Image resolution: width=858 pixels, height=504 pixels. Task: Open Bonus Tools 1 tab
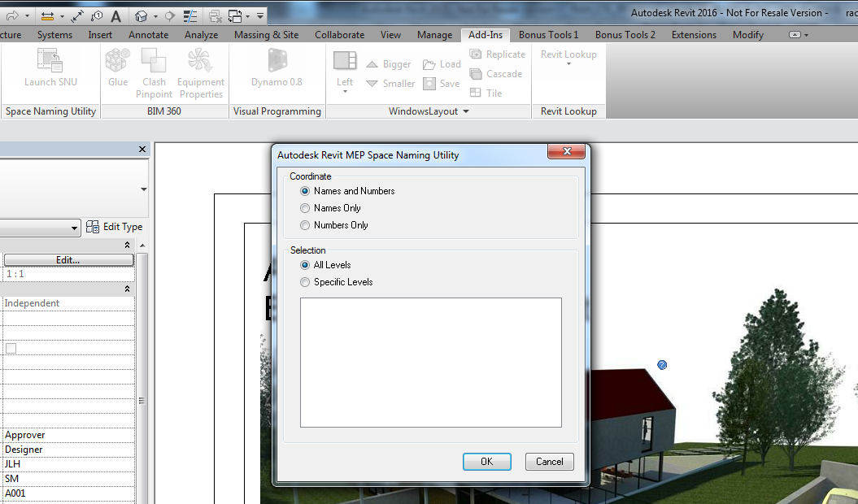[x=548, y=34]
